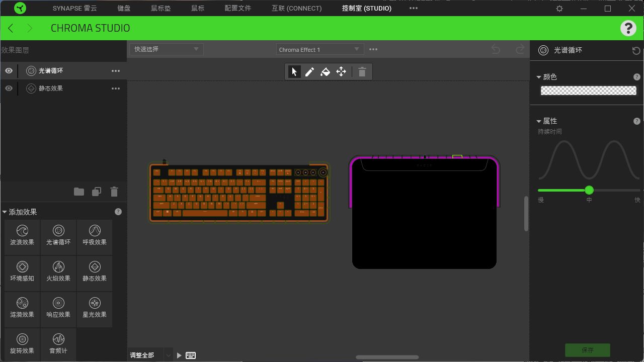Viewport: 644px width, 362px height.
Task: Hide the 光谱循环 layer
Action: [9, 71]
